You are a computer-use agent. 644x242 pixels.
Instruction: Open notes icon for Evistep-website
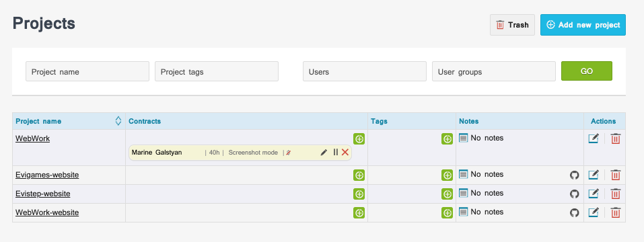click(x=463, y=193)
